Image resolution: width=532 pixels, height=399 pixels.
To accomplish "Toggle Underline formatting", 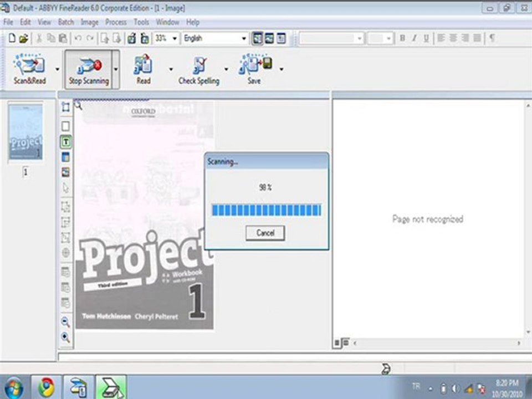I will (427, 38).
